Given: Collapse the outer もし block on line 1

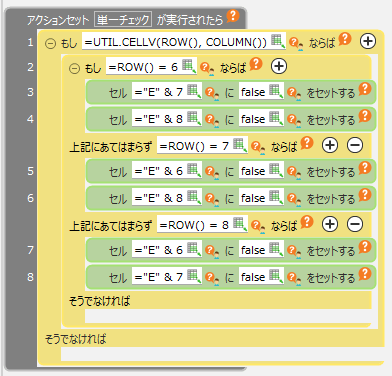Looking at the screenshot, I should (x=50, y=43).
